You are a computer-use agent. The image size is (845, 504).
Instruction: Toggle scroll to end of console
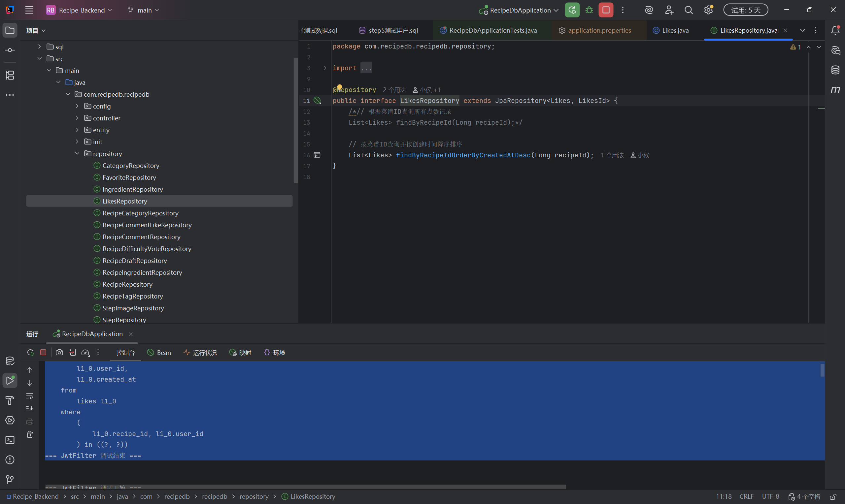click(30, 409)
